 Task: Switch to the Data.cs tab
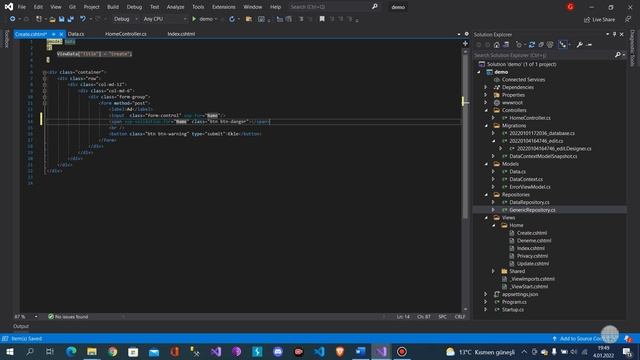pos(76,34)
